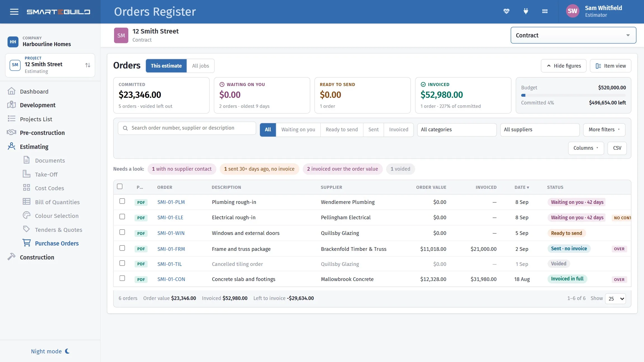Open the Contract dropdown
Viewport: 644px width, 362px height.
coord(573,35)
